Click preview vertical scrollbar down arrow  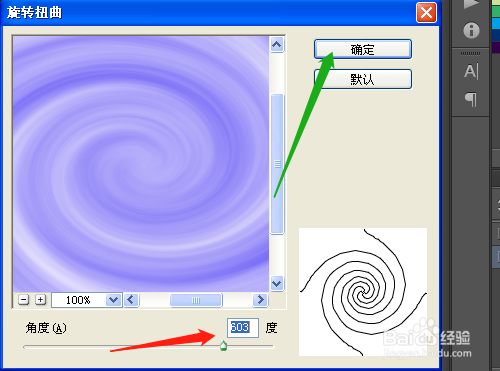pyautogui.click(x=277, y=284)
